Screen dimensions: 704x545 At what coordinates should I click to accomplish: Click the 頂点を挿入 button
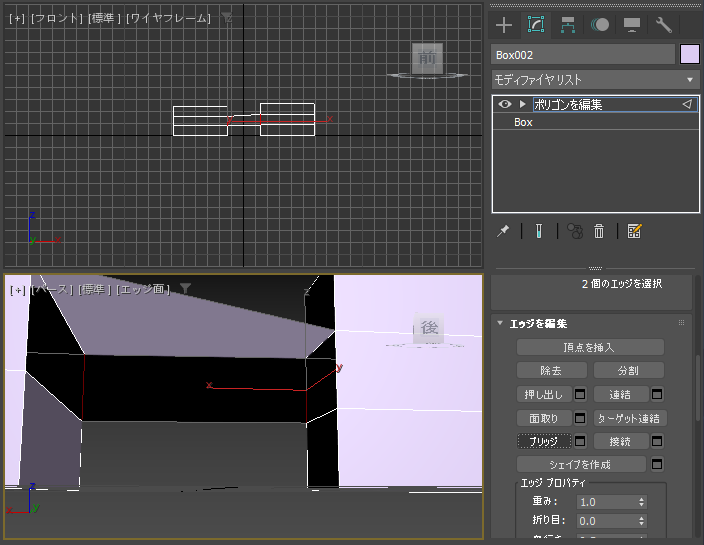pos(590,347)
